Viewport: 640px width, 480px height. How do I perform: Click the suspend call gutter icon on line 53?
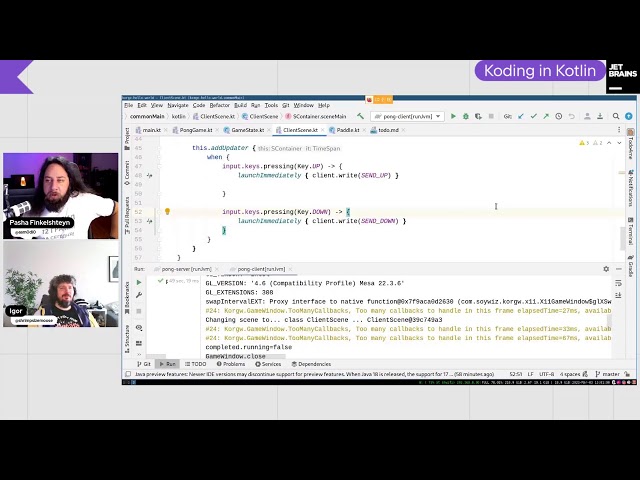[x=149, y=221]
